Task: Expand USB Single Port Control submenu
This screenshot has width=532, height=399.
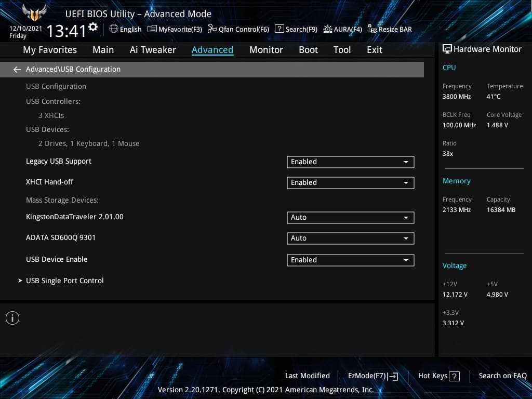Action: pyautogui.click(x=64, y=281)
